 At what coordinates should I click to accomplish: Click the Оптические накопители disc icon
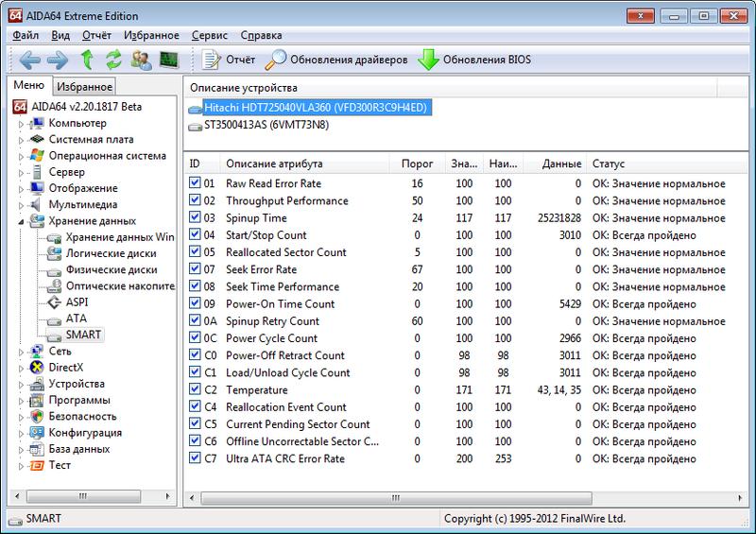point(54,286)
